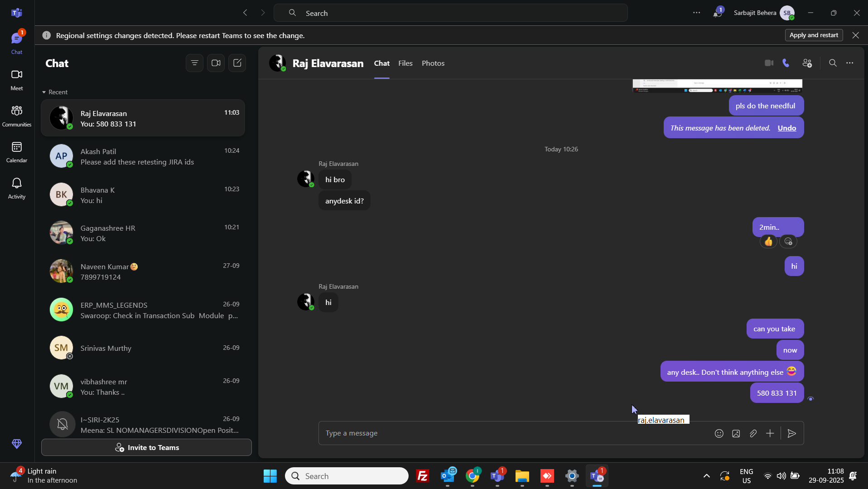Focus the Type a message field
Screen dimensions: 868x489
pyautogui.click(x=516, y=433)
